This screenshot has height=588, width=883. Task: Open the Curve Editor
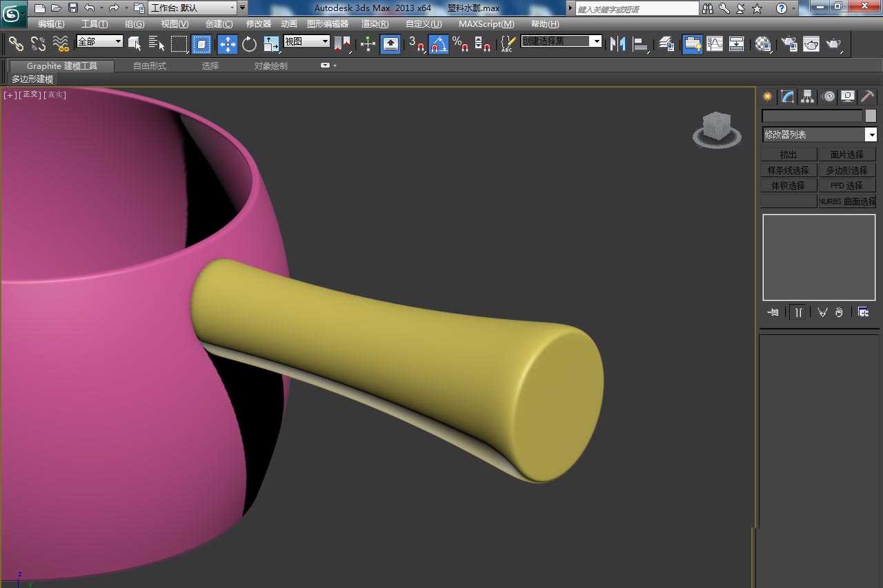(x=715, y=45)
